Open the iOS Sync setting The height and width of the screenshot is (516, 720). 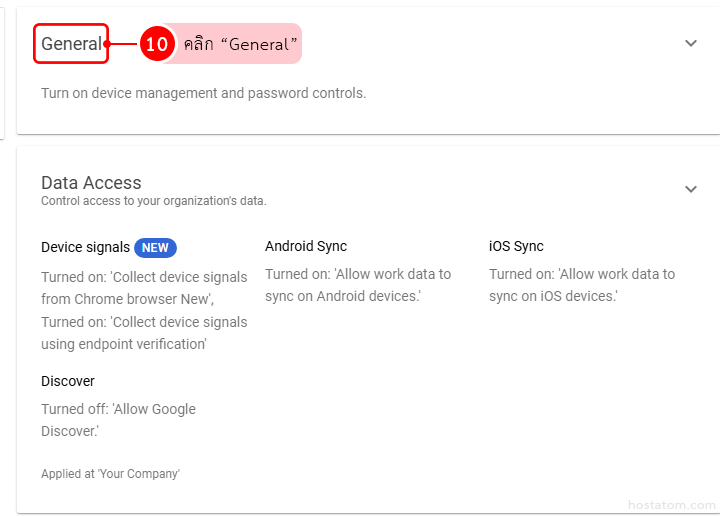click(516, 246)
